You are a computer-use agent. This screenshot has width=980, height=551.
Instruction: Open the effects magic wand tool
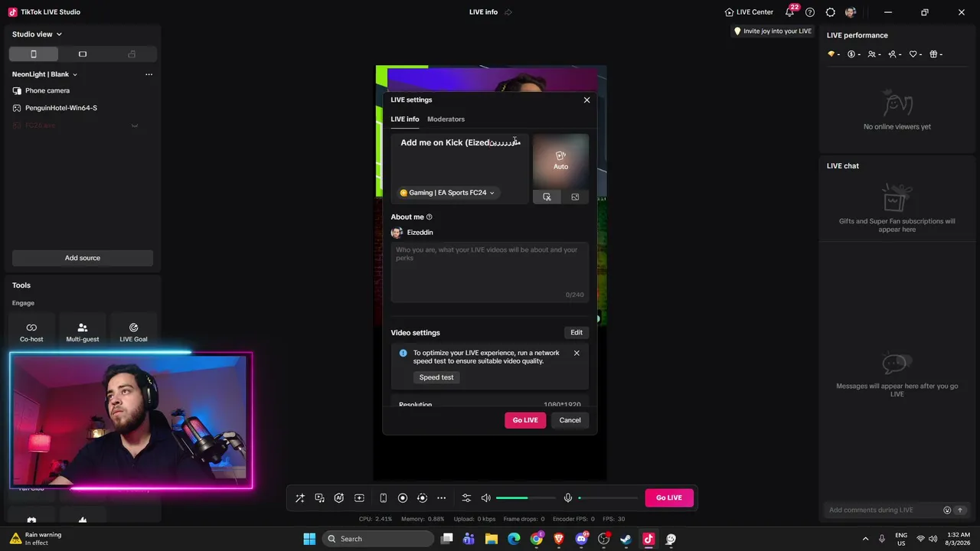coord(300,498)
